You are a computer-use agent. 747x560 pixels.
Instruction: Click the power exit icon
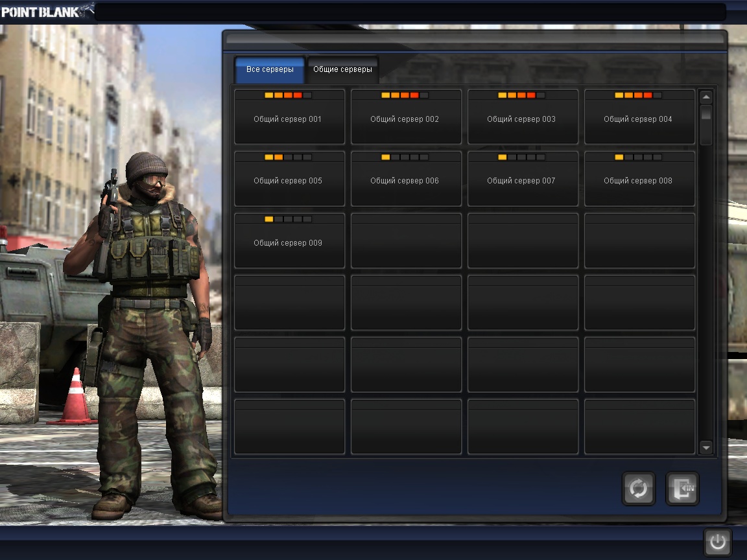click(x=717, y=542)
